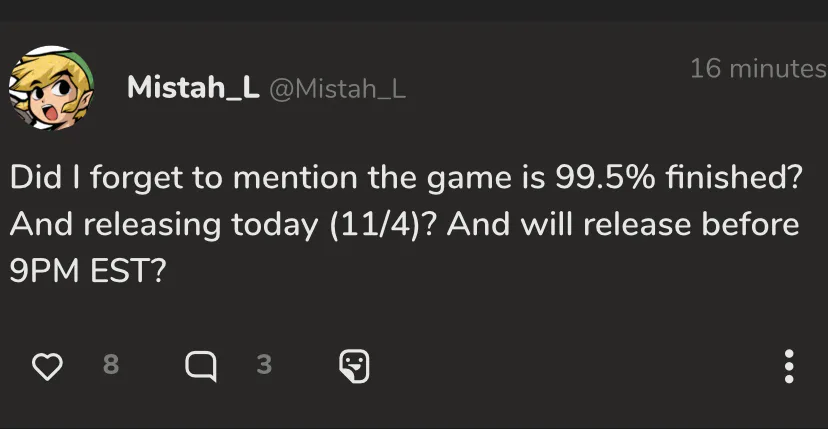Click 'And releasing today' in the post

(164, 227)
